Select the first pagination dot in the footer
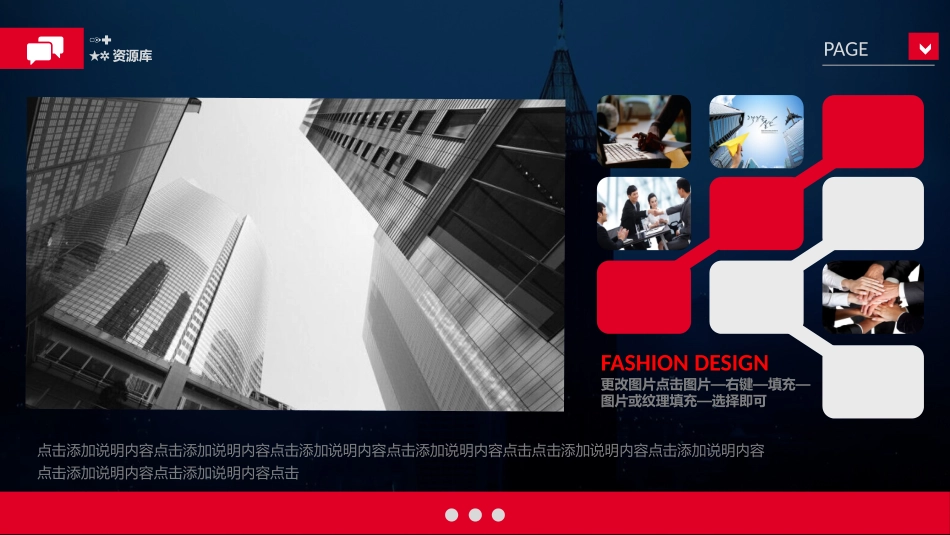The height and width of the screenshot is (535, 950). [451, 515]
